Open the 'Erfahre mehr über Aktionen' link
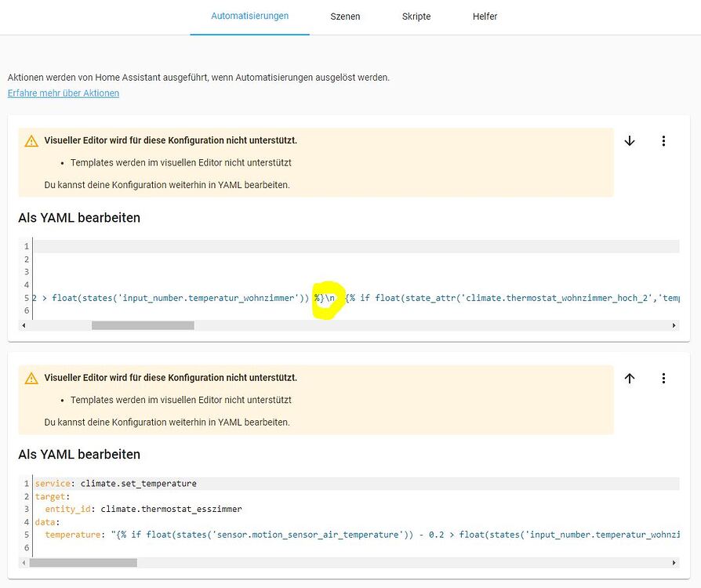Image resolution: width=701 pixels, height=588 pixels. tap(63, 93)
